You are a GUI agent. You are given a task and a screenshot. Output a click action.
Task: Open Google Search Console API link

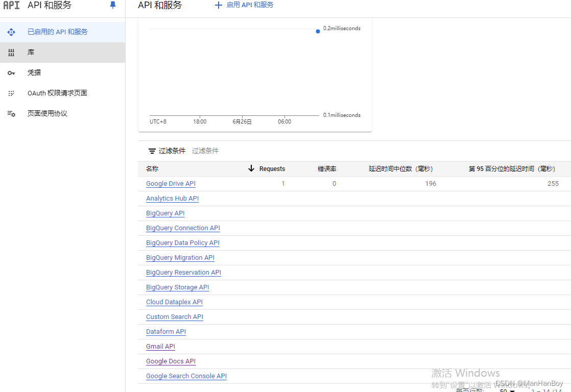(x=186, y=376)
